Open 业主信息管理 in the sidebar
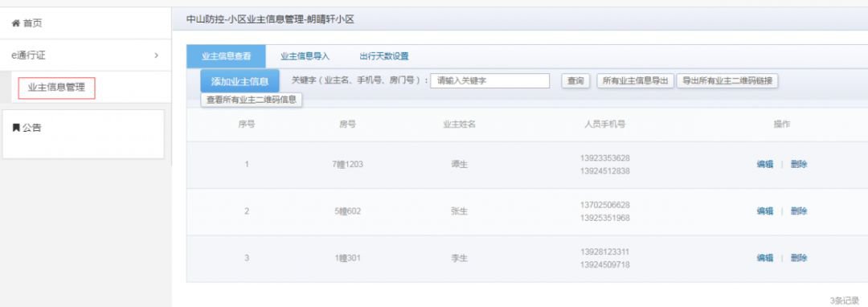Screen dimensions: 868x307 pyautogui.click(x=56, y=88)
